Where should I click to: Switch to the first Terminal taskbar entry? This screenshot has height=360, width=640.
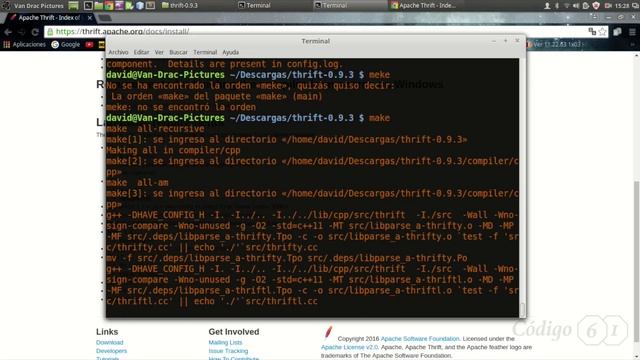[254, 5]
